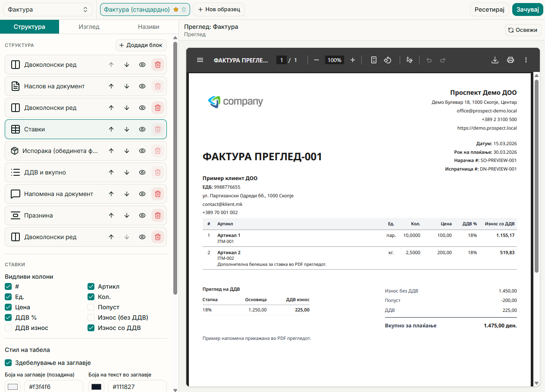545x392 pixels.
Task: Move the Празнина block up
Action: (x=111, y=215)
